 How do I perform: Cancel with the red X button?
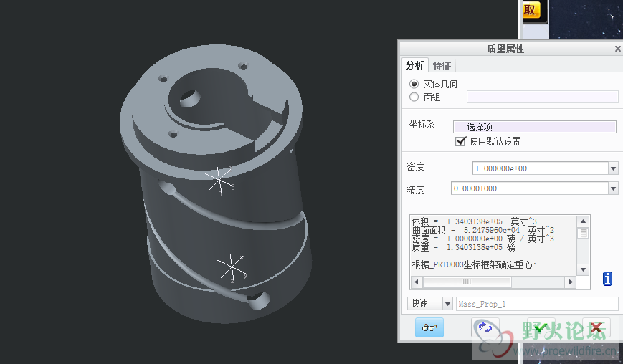[x=596, y=327]
